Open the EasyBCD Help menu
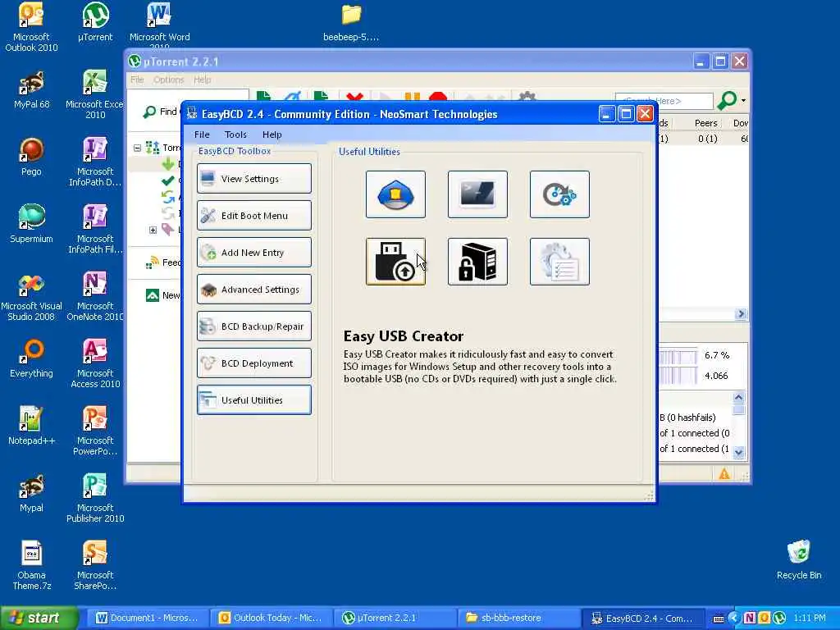This screenshot has width=840, height=630. tap(272, 135)
